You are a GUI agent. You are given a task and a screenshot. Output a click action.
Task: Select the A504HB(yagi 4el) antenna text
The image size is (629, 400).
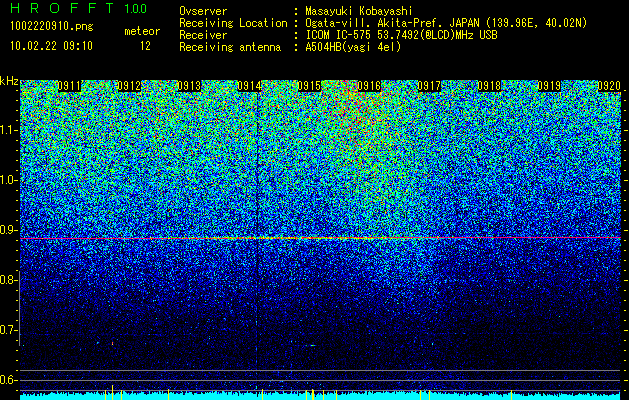(x=353, y=47)
